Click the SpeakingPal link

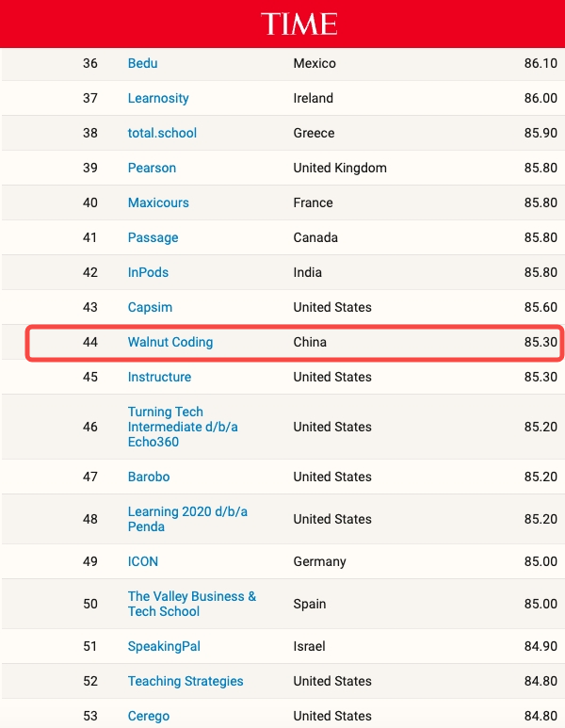(164, 646)
